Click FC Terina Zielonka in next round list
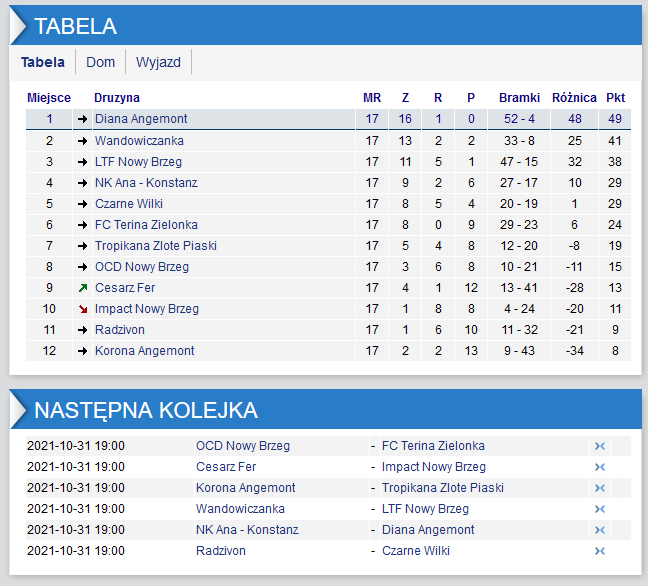Screen dimensions: 648x586 click(x=433, y=446)
